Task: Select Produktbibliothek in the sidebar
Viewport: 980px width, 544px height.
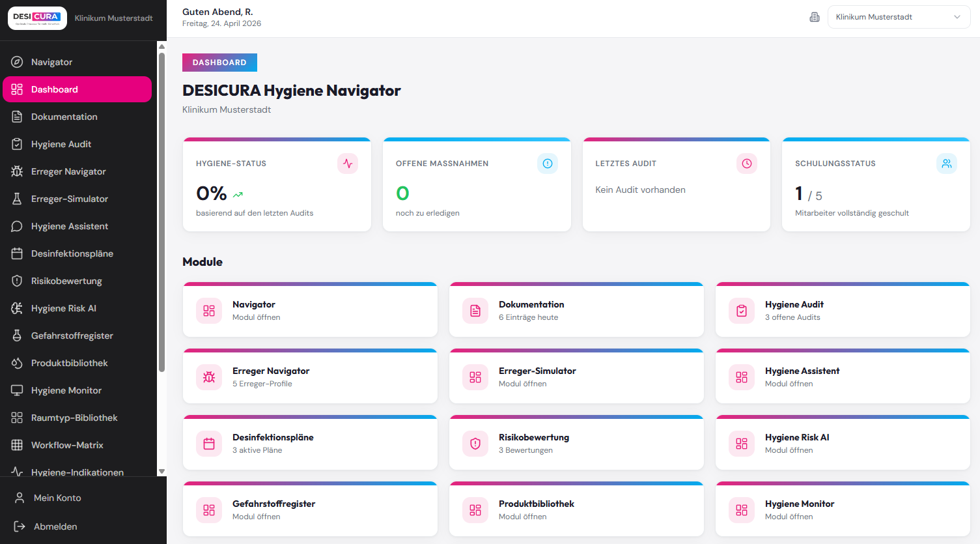Action: coord(77,363)
